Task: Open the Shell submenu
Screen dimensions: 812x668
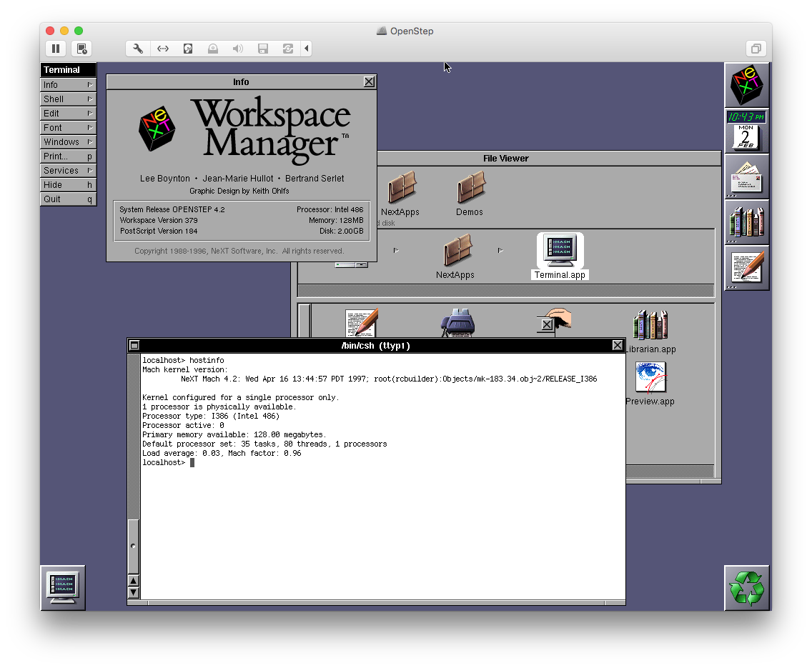Action: point(69,99)
